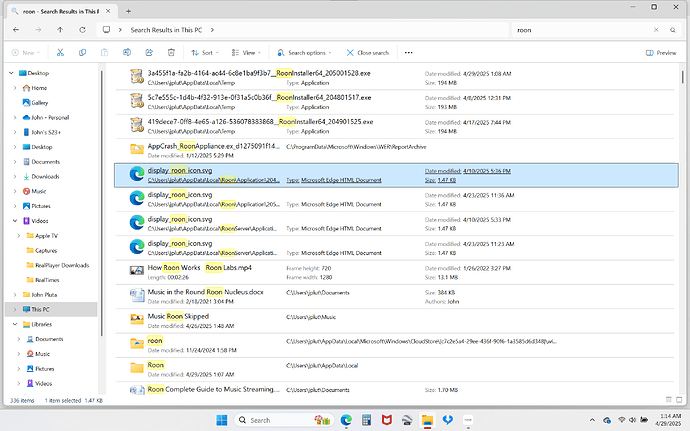Select John's S23+ in navigation pane
Image resolution: width=690 pixels, height=431 pixels.
pos(42,132)
